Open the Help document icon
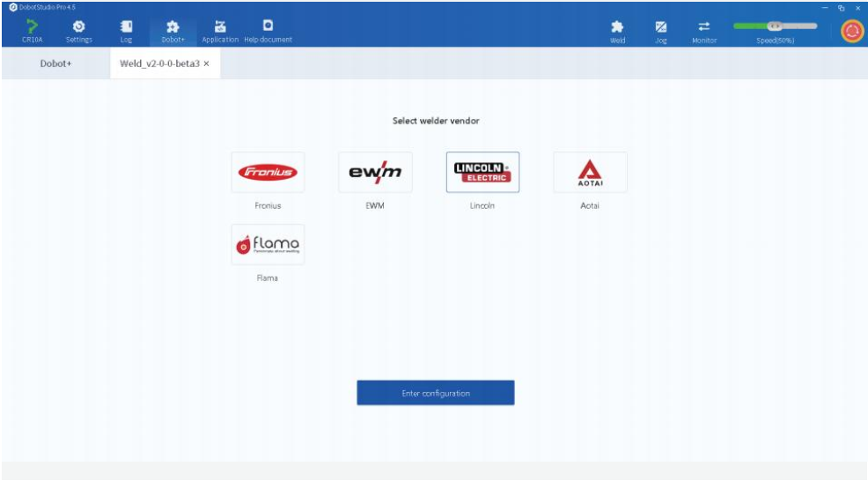The width and height of the screenshot is (868, 481). click(x=268, y=31)
